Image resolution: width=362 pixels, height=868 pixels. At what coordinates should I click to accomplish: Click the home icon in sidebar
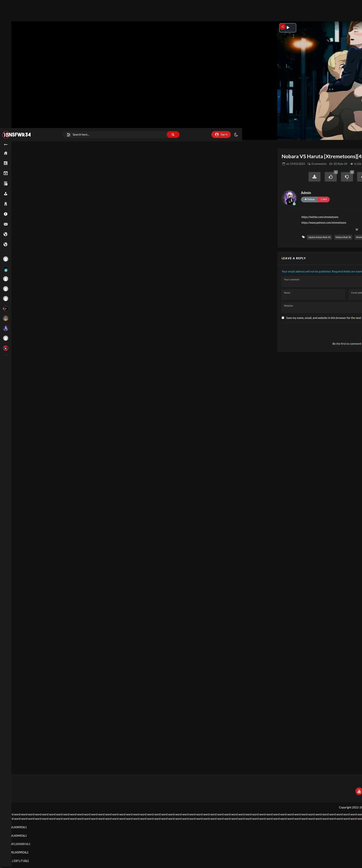pyautogui.click(x=5, y=153)
